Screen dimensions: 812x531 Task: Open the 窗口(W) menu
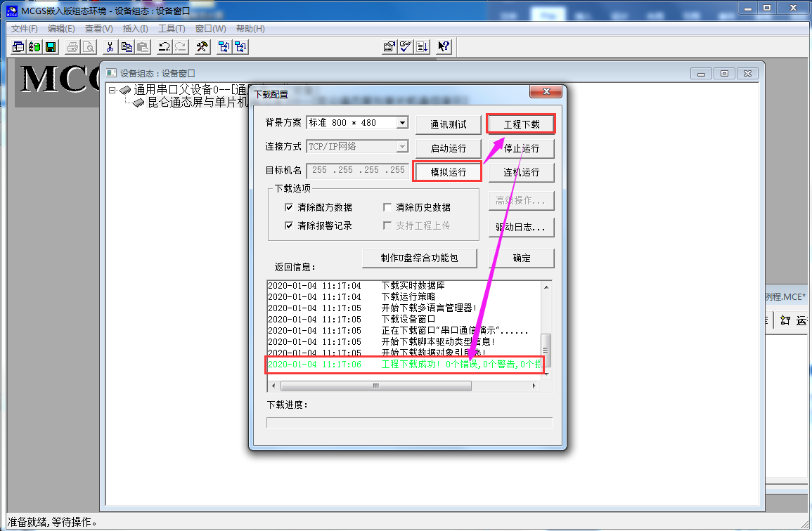tap(211, 29)
